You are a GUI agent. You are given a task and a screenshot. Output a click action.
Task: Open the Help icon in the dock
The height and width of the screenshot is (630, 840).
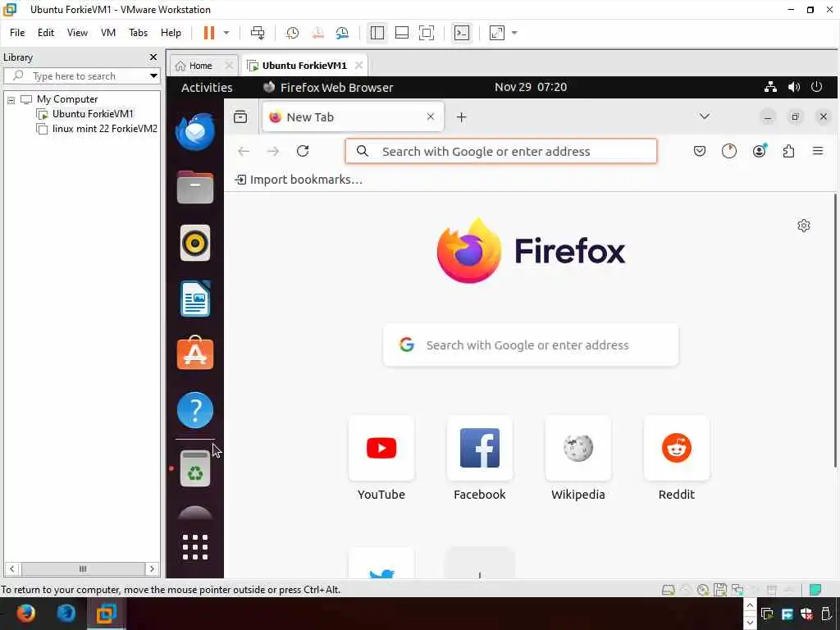[195, 410]
